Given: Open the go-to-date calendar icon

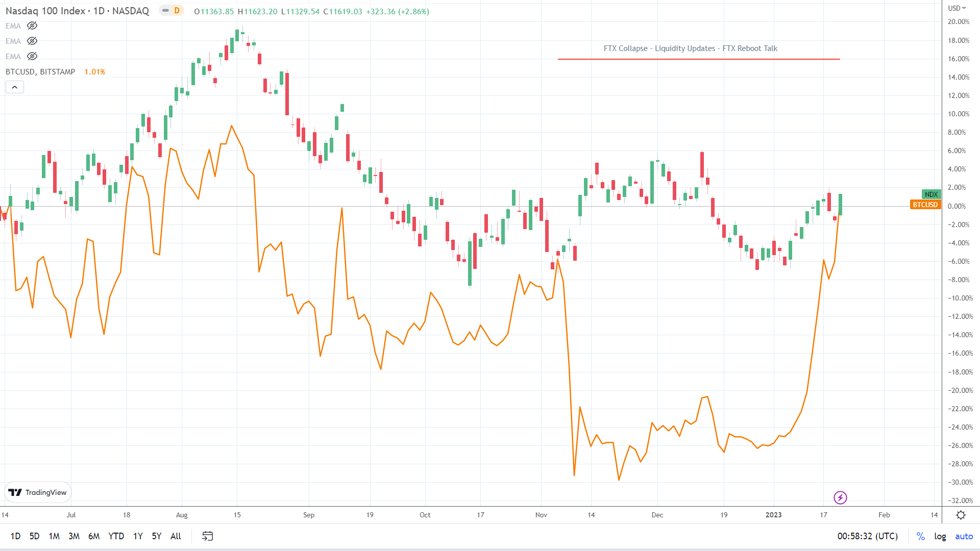Looking at the screenshot, I should point(208,536).
